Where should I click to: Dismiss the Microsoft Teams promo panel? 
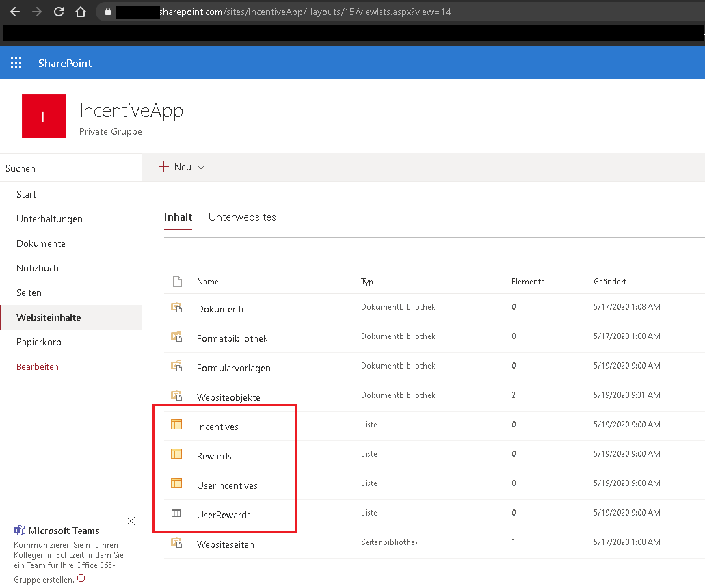[131, 521]
